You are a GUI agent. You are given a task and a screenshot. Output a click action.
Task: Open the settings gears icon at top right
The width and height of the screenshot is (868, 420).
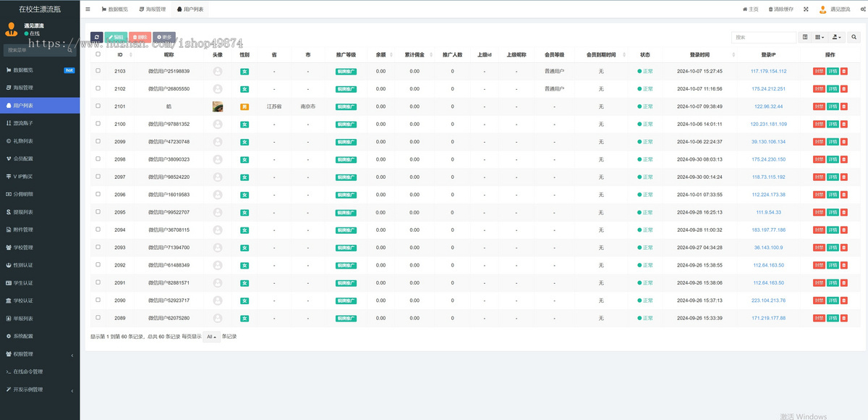(x=863, y=9)
